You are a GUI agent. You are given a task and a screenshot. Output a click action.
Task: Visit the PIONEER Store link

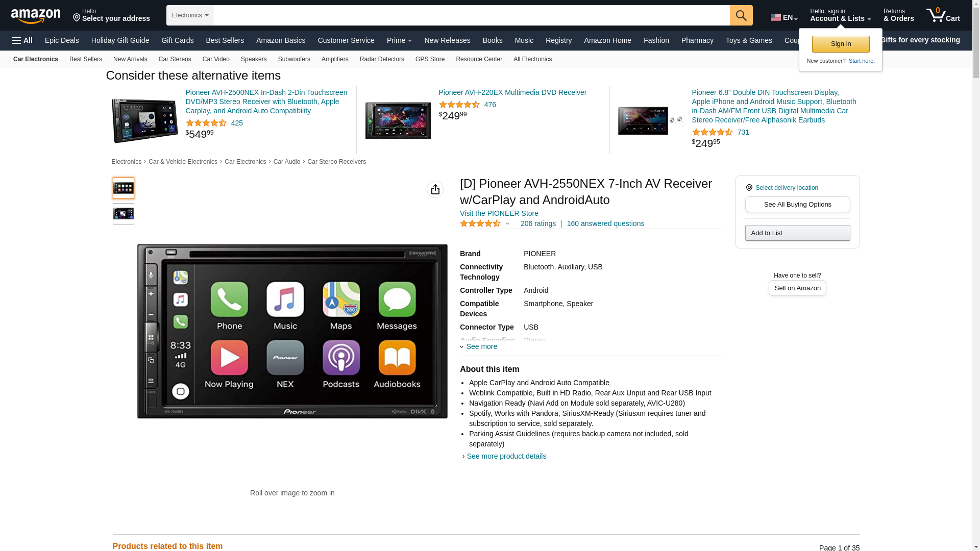499,213
